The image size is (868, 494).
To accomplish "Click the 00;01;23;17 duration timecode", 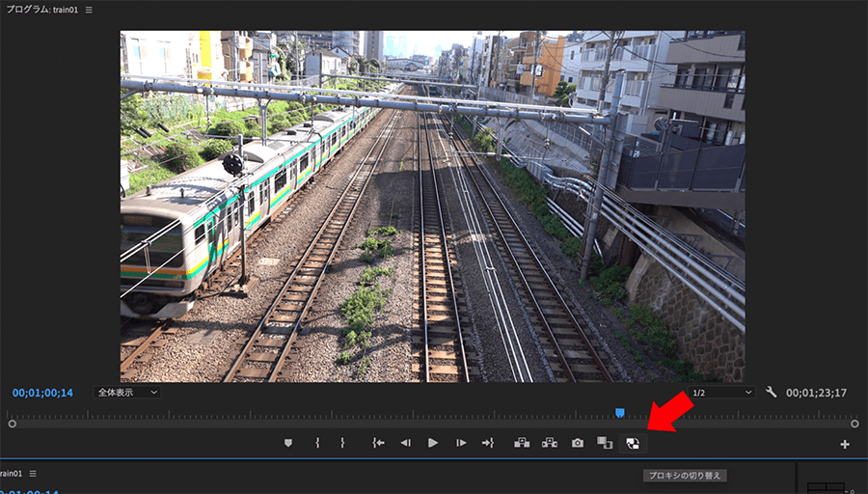I will pyautogui.click(x=817, y=393).
